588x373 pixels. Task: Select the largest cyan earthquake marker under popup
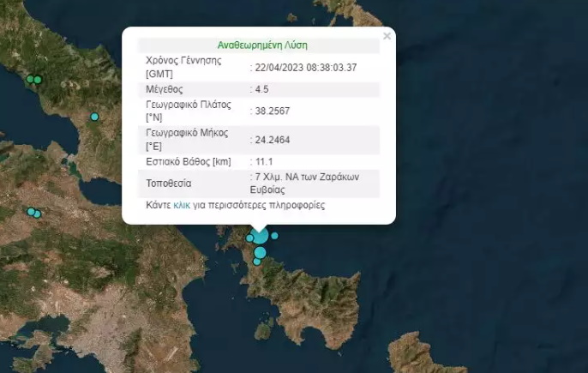pos(260,236)
